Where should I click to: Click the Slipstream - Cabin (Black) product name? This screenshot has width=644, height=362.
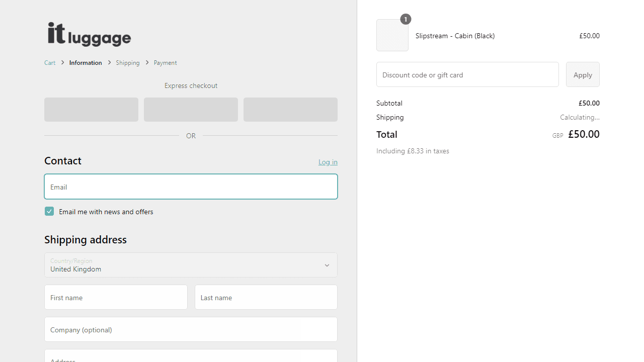(x=455, y=36)
